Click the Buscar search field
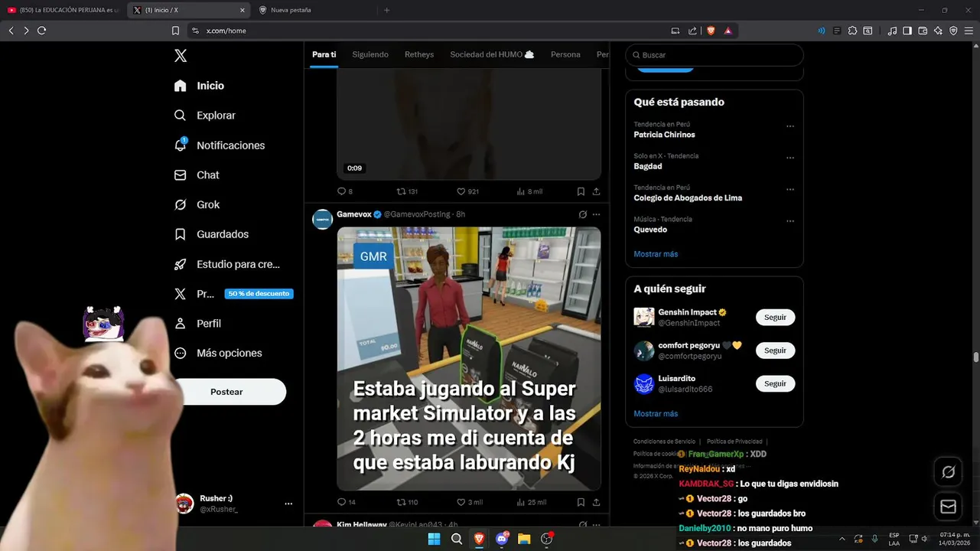 pos(715,55)
